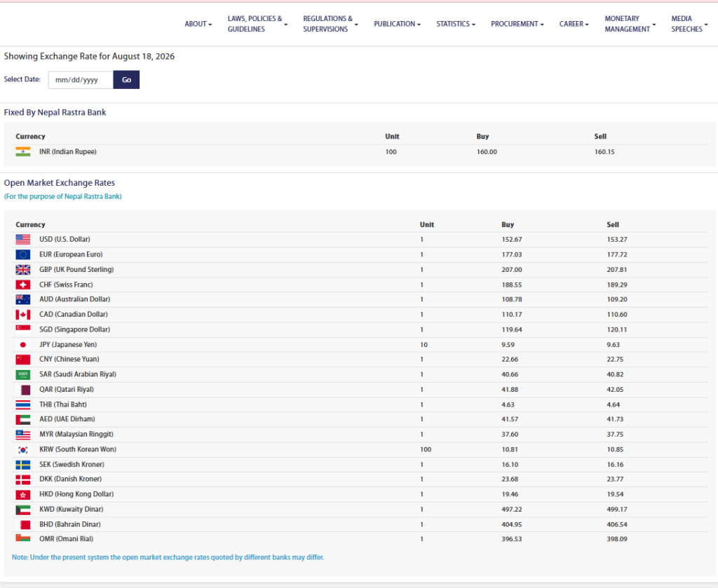Click the KWD sell rate 499.17
718x588 pixels.
617,510
